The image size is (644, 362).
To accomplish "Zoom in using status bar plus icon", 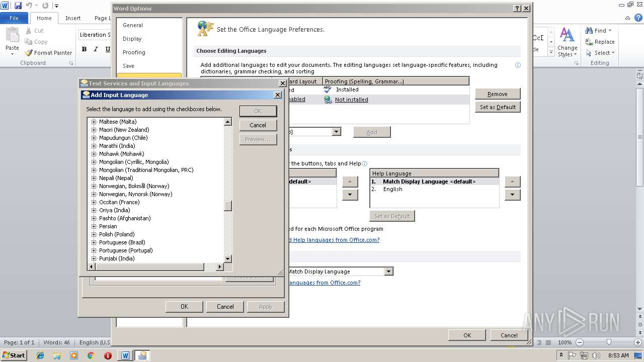I will (638, 342).
